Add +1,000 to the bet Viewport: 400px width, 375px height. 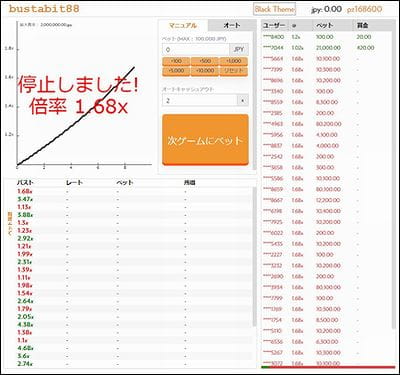[233, 61]
